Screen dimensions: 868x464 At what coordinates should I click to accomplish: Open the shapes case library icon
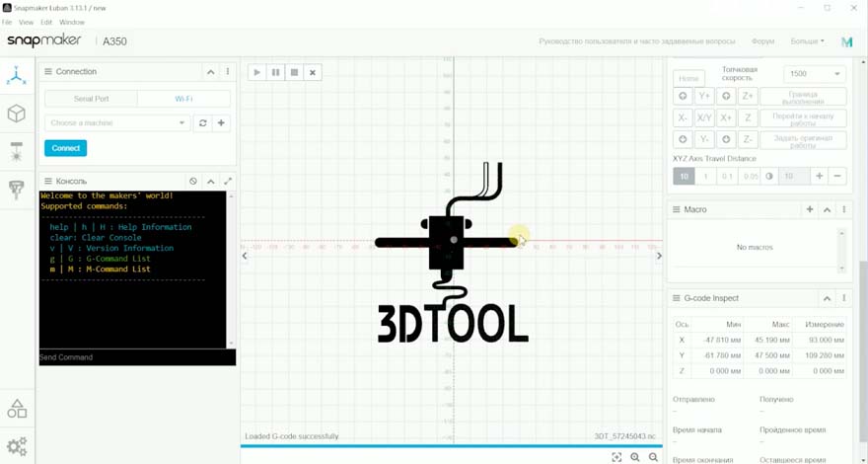click(x=17, y=409)
